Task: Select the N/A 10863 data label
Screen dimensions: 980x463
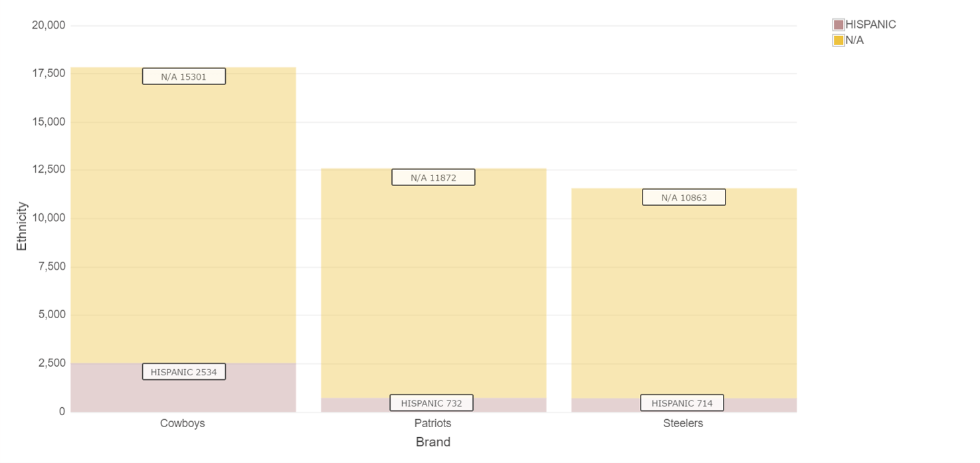Action: 684,197
